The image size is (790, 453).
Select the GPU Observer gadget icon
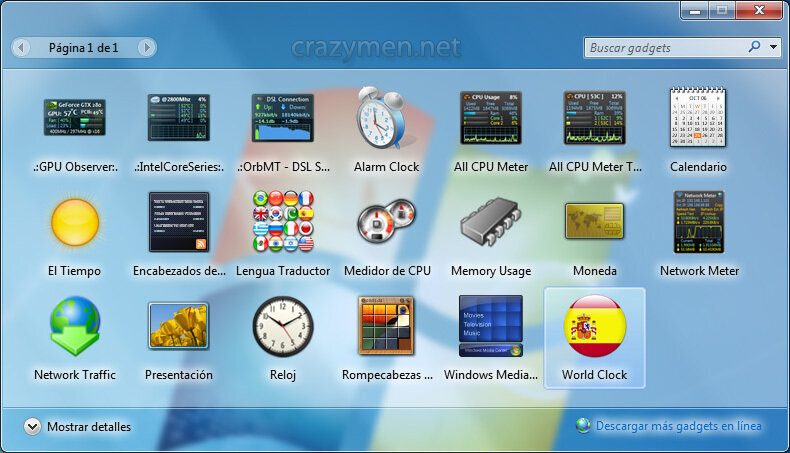[x=75, y=118]
